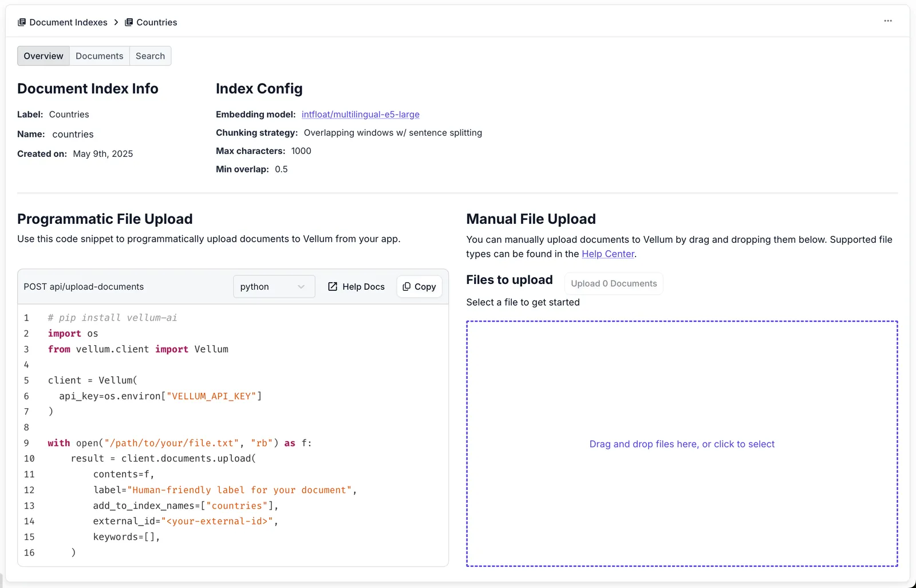Click the 'Select a file to get started' text

pyautogui.click(x=523, y=302)
